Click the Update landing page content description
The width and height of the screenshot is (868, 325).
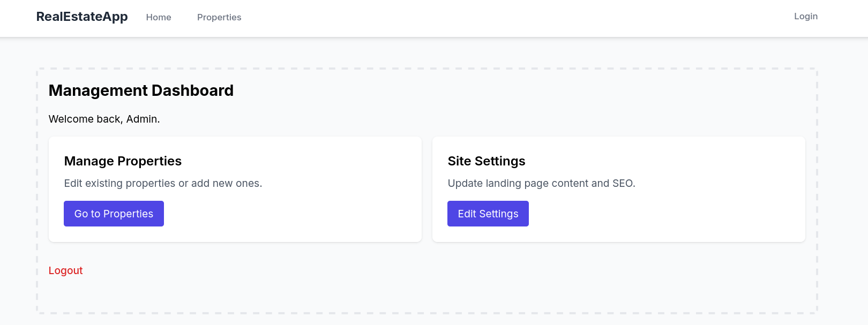(541, 183)
